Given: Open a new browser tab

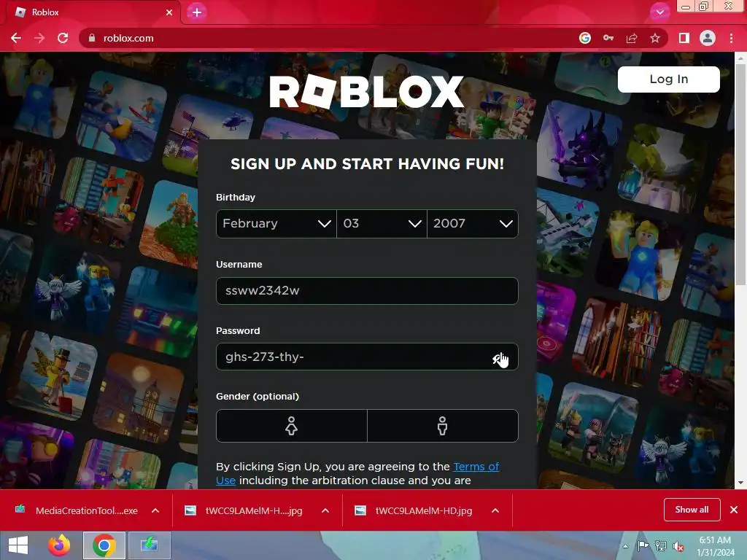Looking at the screenshot, I should pyautogui.click(x=197, y=12).
